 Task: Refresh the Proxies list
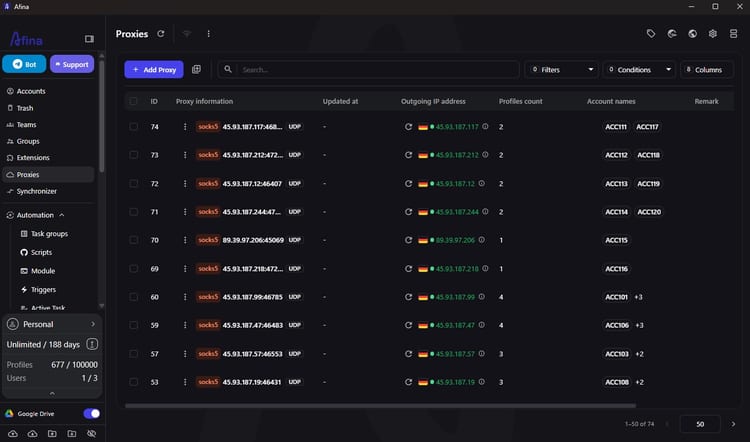(x=161, y=33)
